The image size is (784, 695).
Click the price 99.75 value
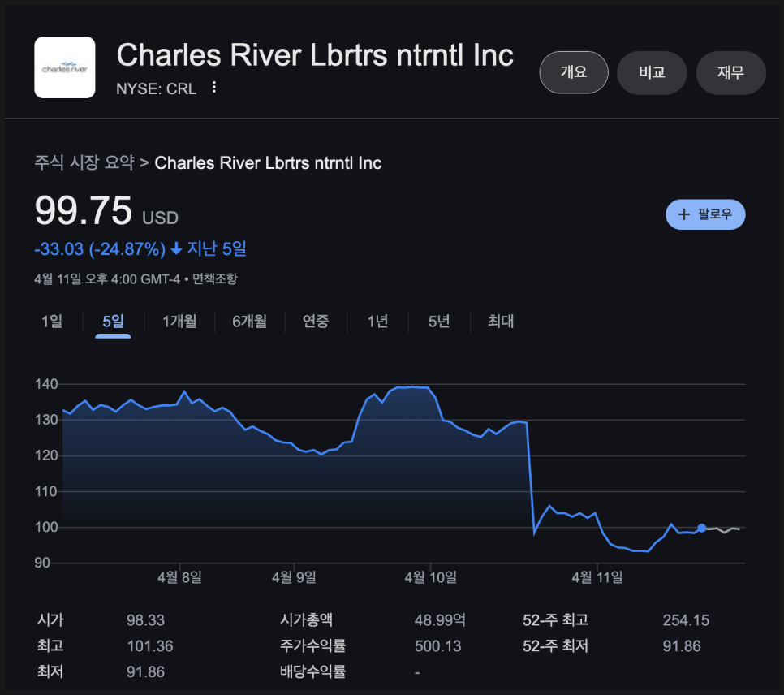click(x=83, y=210)
